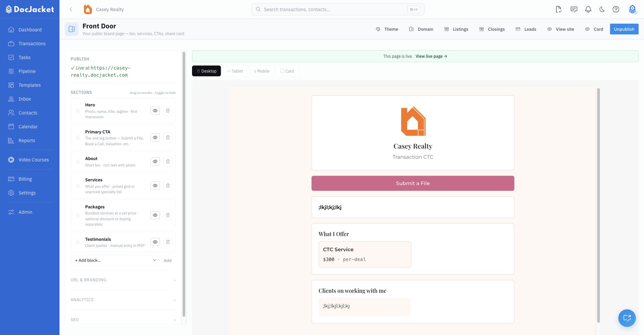The height and width of the screenshot is (335, 644).
Task: Open Listings from the header
Action: (x=456, y=29)
